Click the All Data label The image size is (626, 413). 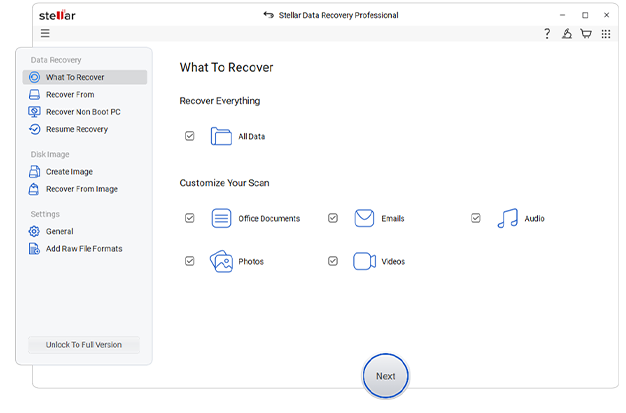pos(252,137)
